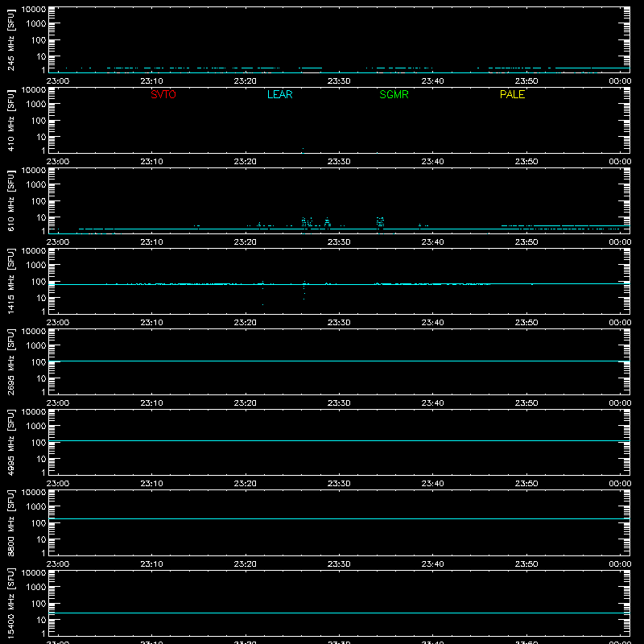Click 23:00 time label under 410 MHz plot
This screenshot has height=644, width=644.
tap(58, 162)
